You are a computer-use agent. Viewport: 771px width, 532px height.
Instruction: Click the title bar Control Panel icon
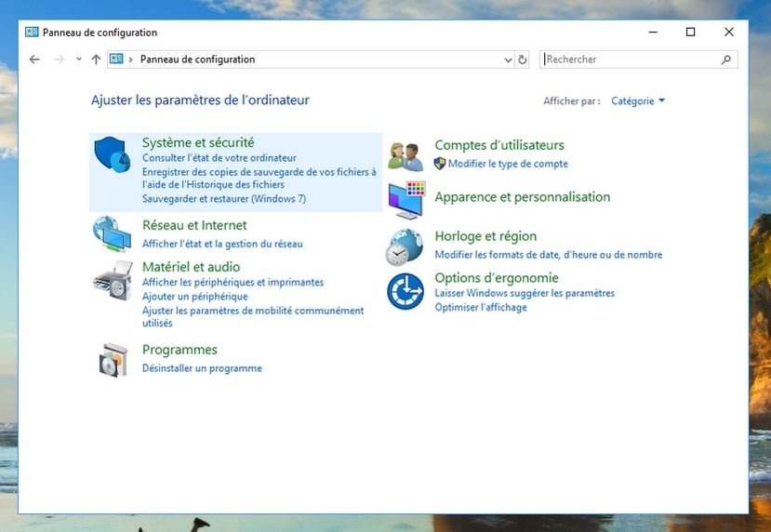point(32,33)
